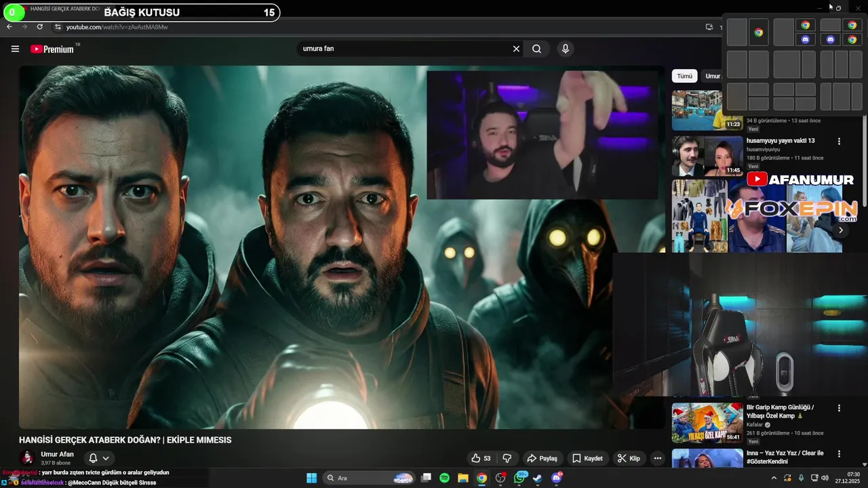Viewport: 868px width, 488px height.
Task: Click the youtube.com address bar URL
Action: click(117, 27)
